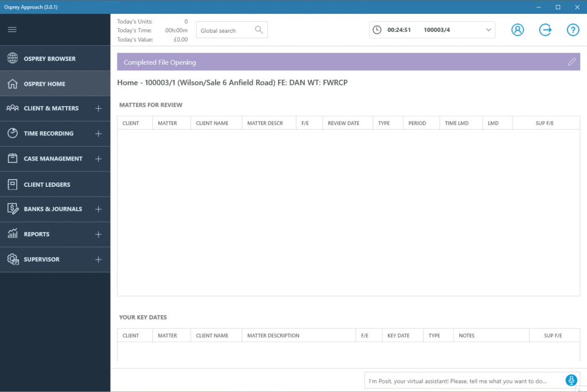Select Case Management menu label
Screen dimensions: 587x392
[53, 159]
